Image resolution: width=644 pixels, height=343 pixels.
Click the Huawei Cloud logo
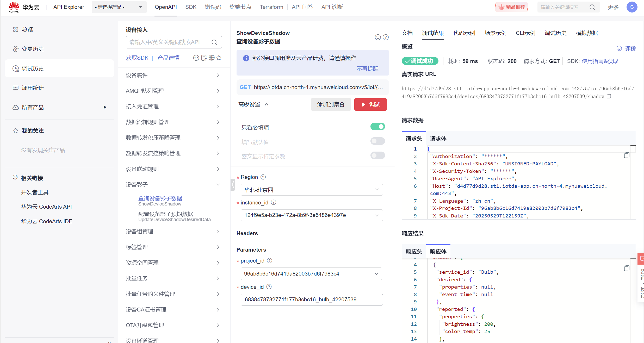click(x=24, y=7)
